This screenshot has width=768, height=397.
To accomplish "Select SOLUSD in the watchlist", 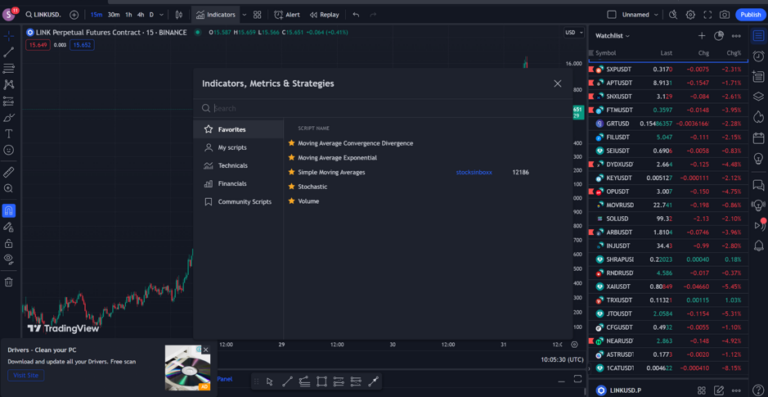I will 669,218.
